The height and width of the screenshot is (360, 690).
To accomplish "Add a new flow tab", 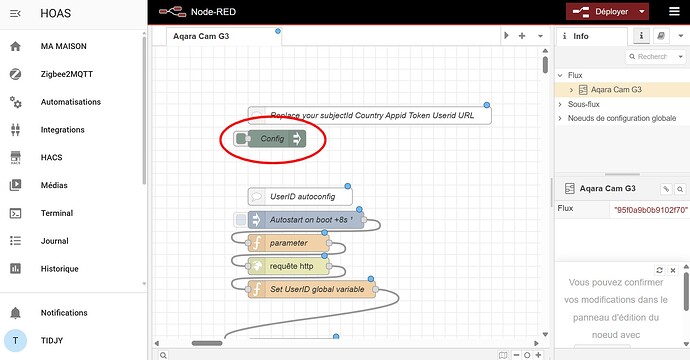I will click(522, 36).
